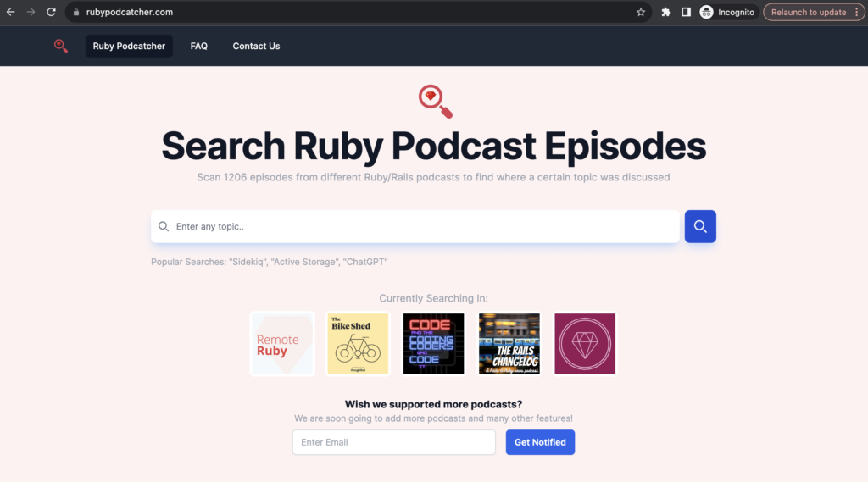Go back with the browser arrow

tap(11, 13)
